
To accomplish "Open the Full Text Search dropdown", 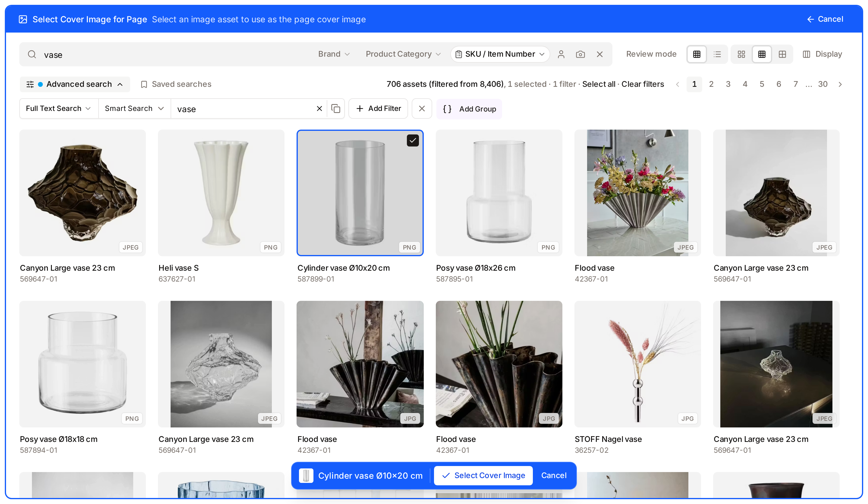I will (59, 109).
